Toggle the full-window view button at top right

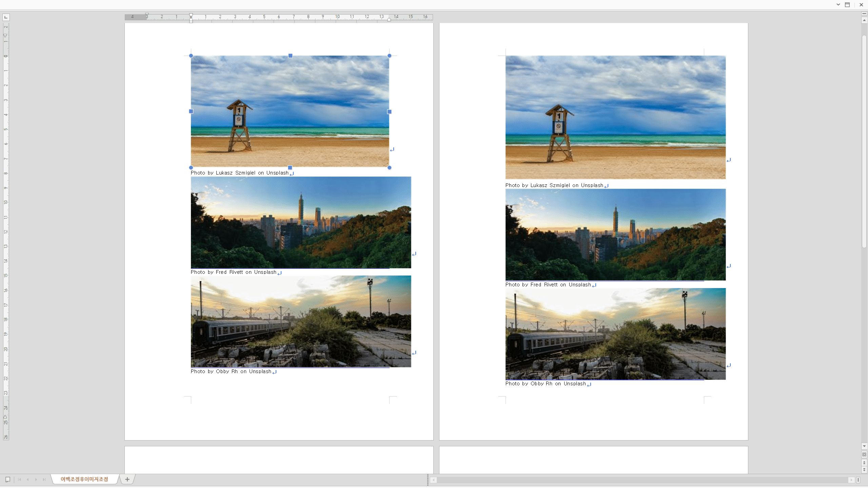pos(847,5)
